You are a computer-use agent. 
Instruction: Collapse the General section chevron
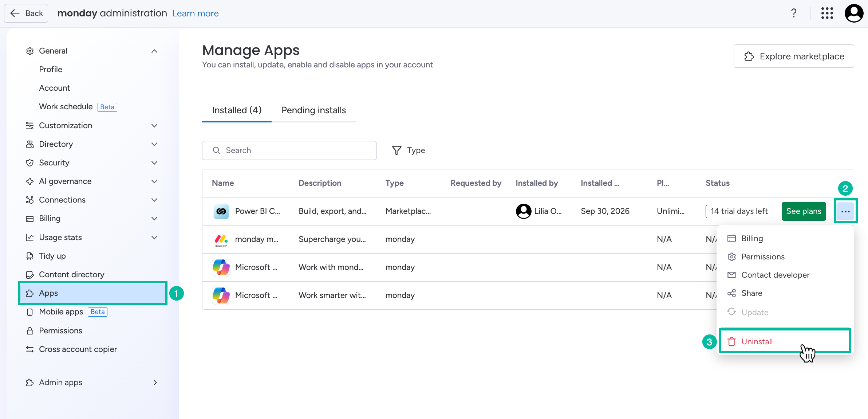click(154, 51)
